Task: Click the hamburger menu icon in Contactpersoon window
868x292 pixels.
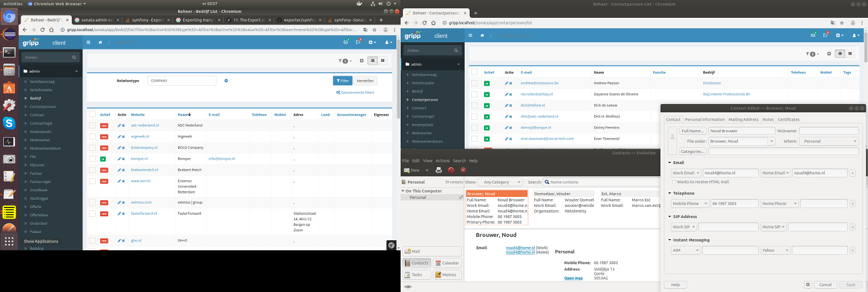Action: 470,36
